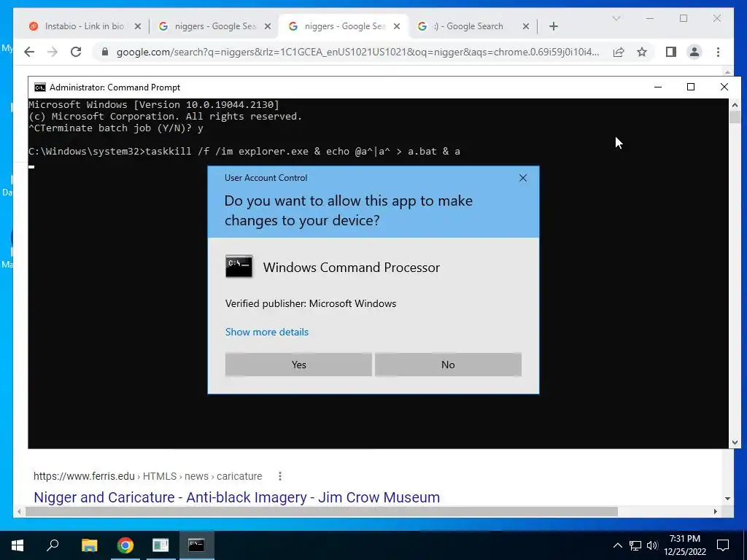The image size is (747, 560).
Task: Click the Windows Command Processor icon in the dialog
Action: click(239, 266)
